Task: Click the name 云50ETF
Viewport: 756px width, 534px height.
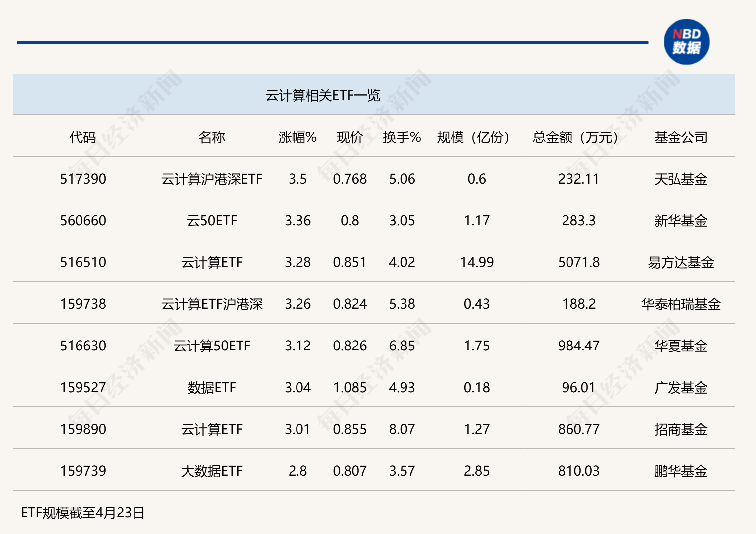Action: (x=212, y=221)
